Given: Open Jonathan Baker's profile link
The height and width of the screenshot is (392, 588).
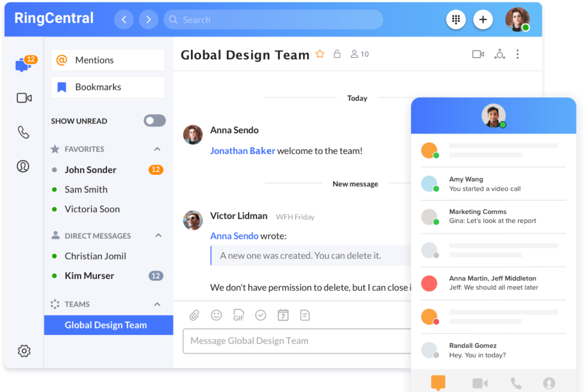Looking at the screenshot, I should [x=242, y=151].
